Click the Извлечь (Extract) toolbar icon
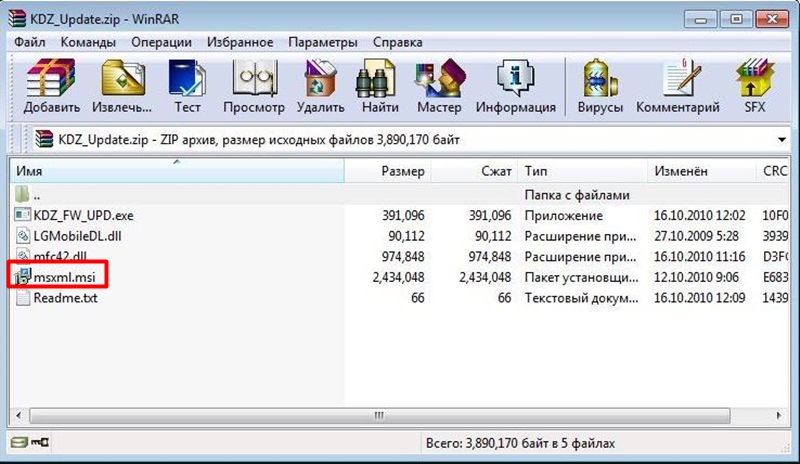 coord(122,77)
